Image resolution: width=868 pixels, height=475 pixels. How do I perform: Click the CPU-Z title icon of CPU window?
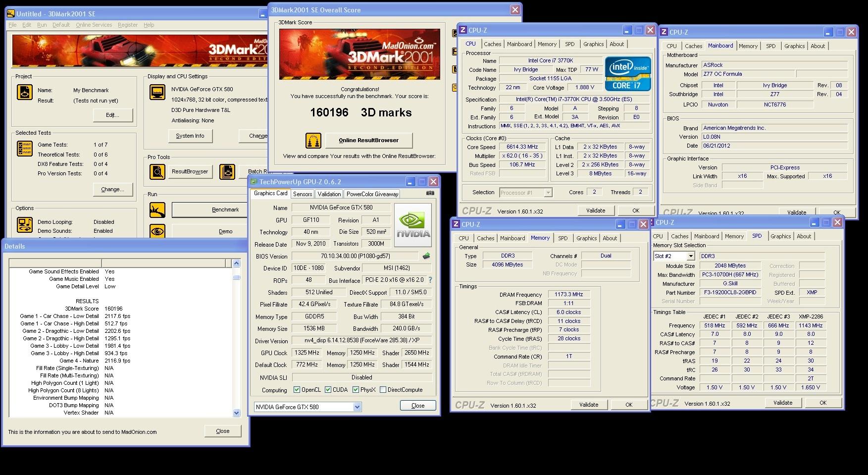[463, 30]
